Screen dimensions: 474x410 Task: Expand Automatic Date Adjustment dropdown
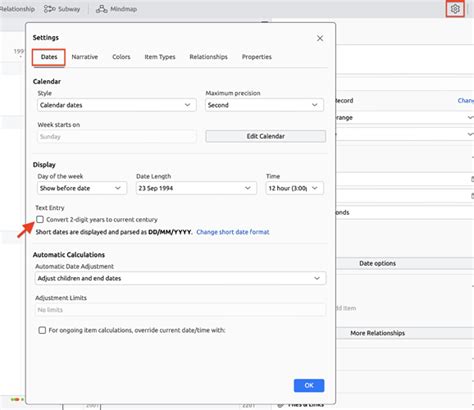(180, 278)
